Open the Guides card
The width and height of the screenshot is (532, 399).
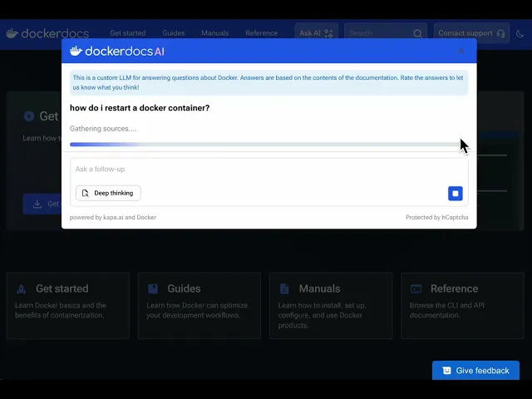click(199, 306)
